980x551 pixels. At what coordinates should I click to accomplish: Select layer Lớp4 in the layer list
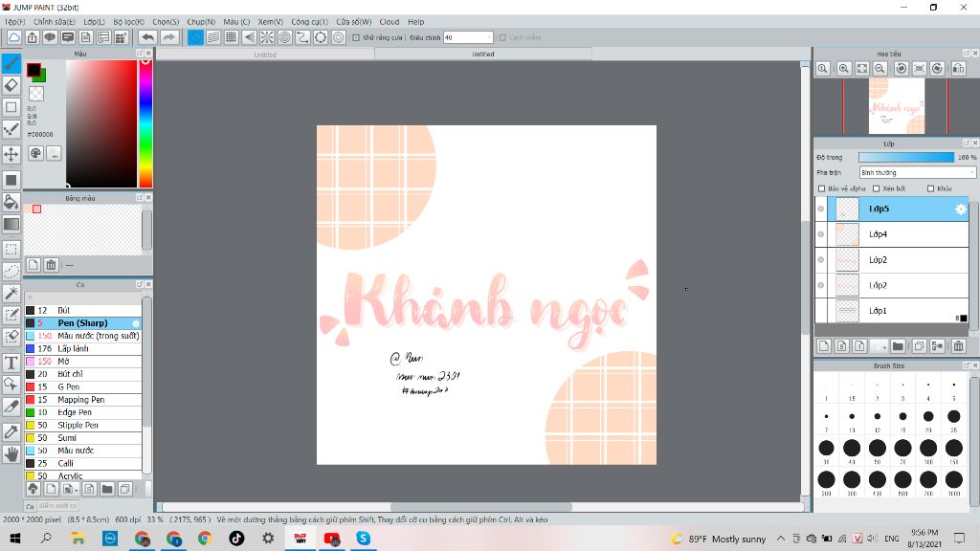pyautogui.click(x=898, y=234)
